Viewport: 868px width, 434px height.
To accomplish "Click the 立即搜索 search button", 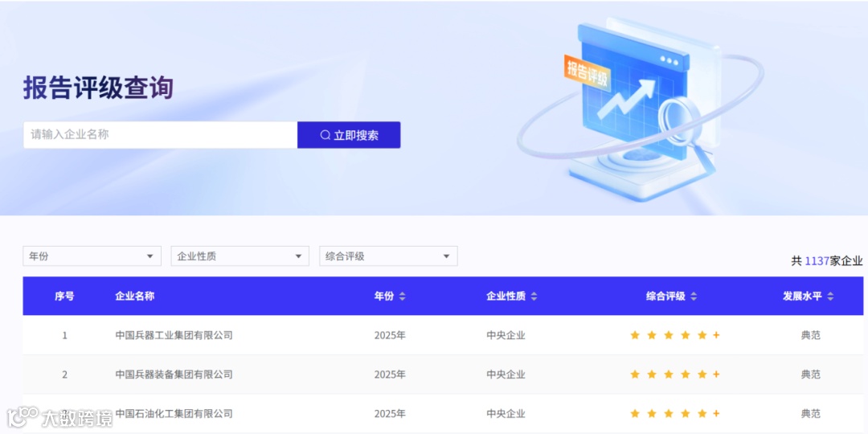I will tap(349, 135).
